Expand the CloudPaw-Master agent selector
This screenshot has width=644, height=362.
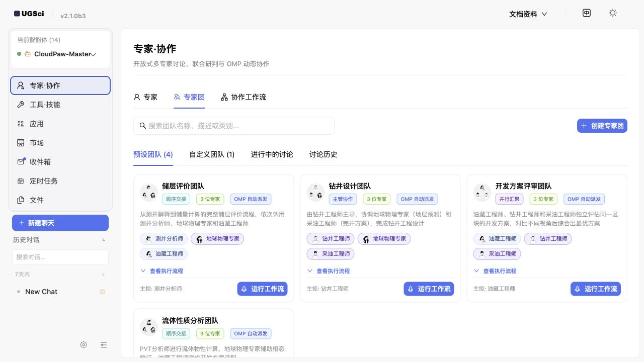pyautogui.click(x=60, y=54)
